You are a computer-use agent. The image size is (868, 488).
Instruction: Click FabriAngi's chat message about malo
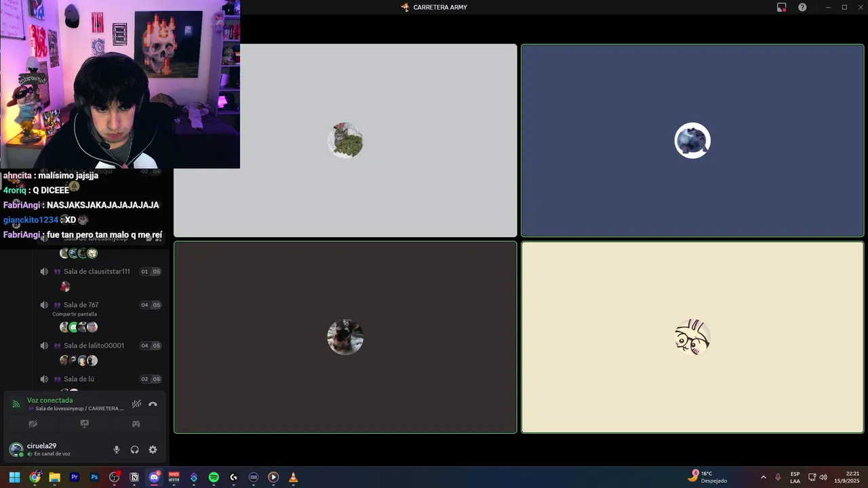[x=83, y=235]
